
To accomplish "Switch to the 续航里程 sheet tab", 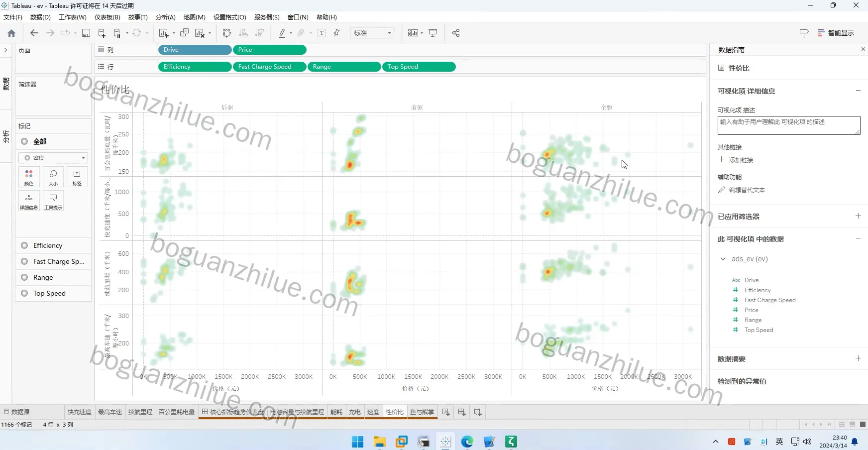I will [x=140, y=412].
